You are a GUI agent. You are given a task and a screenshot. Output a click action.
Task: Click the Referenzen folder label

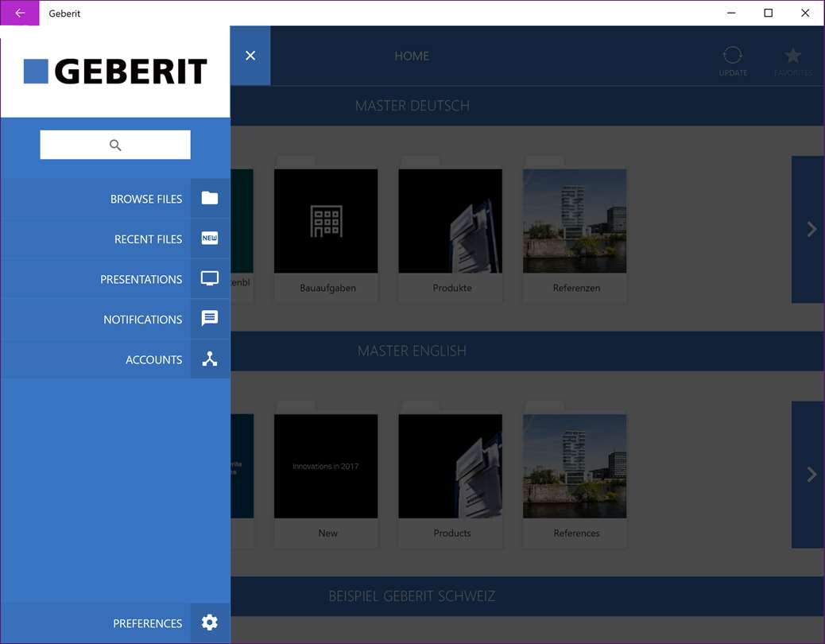click(577, 288)
